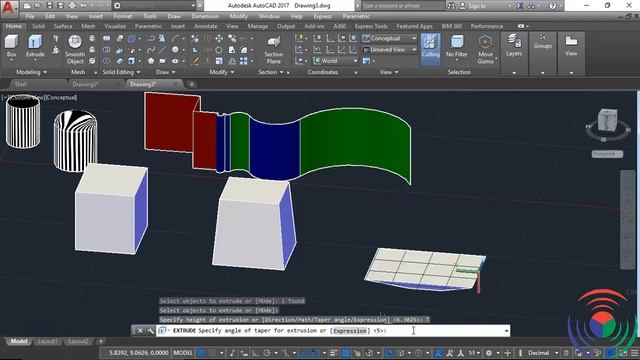Click the New drawing icon in quick access toolbar
640x360 pixels.
click(27, 6)
